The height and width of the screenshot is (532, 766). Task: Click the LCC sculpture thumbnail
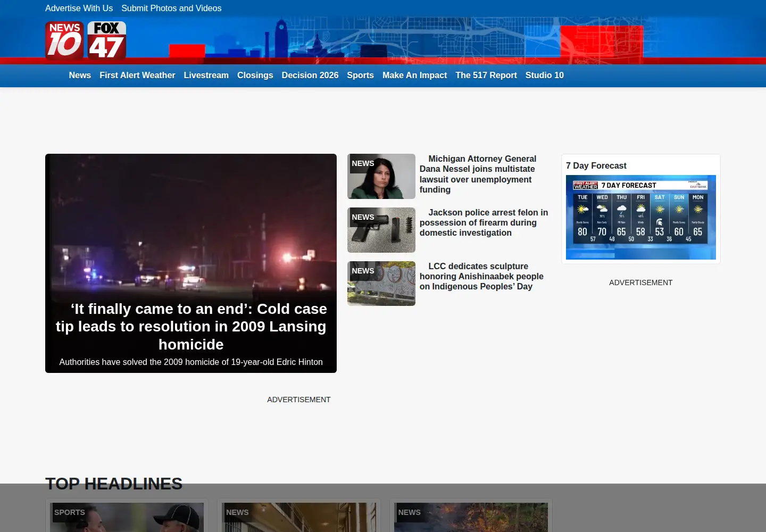381,284
